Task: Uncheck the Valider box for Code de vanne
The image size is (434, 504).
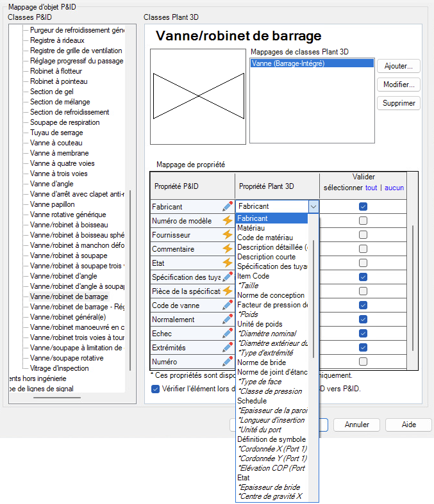Action: point(363,305)
